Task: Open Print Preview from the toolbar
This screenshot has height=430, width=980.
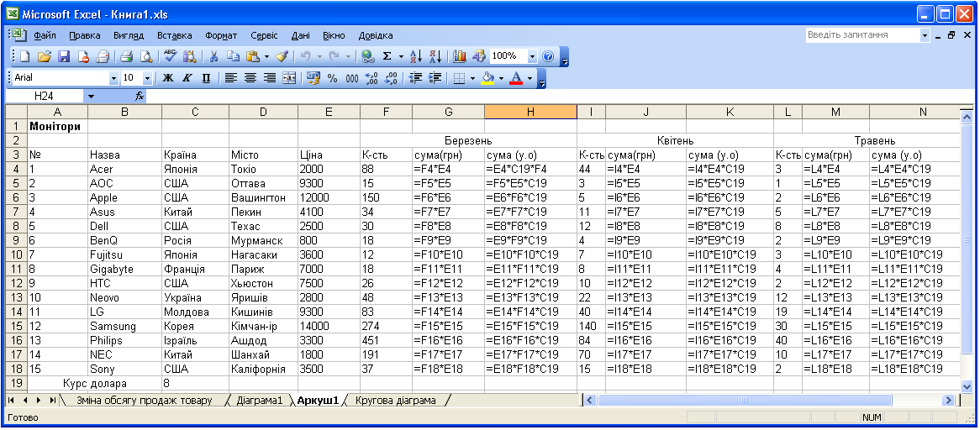Action: (146, 57)
